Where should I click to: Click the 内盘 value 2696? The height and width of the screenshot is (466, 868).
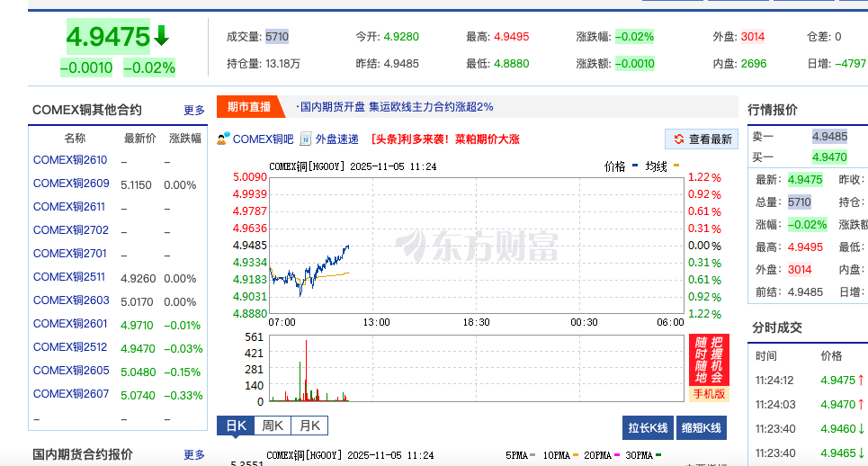click(754, 64)
